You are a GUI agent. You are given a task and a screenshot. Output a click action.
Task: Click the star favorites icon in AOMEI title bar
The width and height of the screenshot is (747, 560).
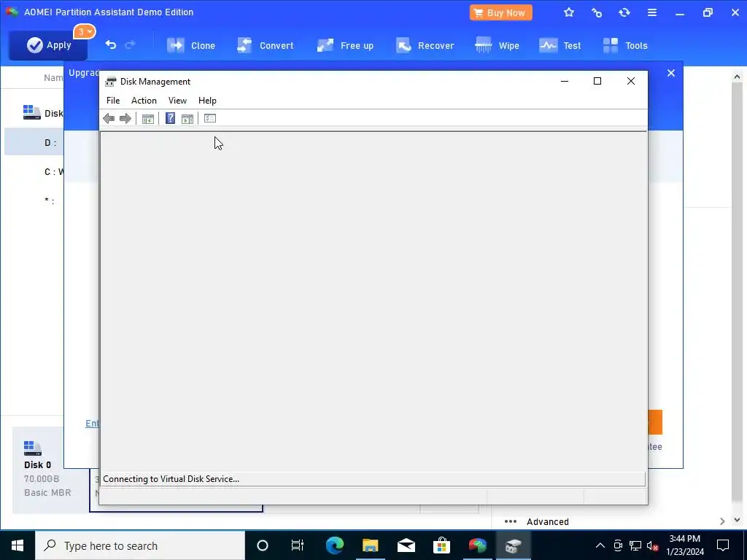coord(569,13)
